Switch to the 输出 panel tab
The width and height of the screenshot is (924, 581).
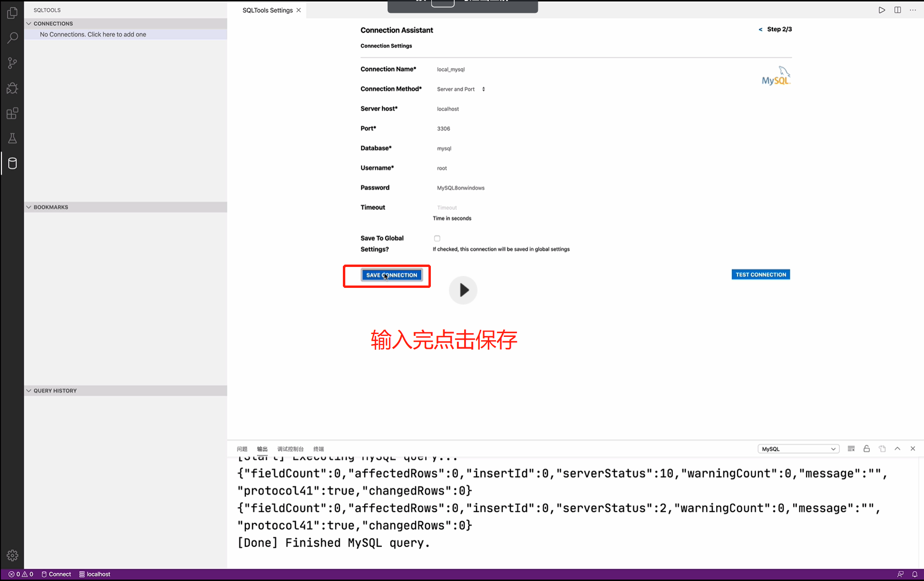coord(262,449)
